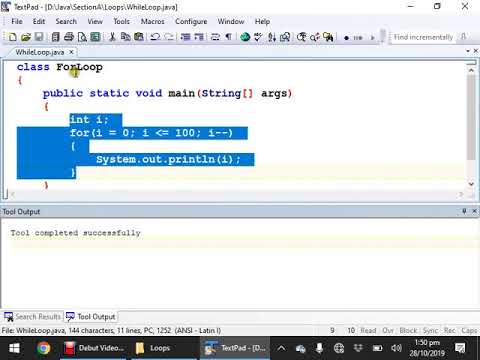
Task: Cut selection with the scissors icon
Action: 112,37
